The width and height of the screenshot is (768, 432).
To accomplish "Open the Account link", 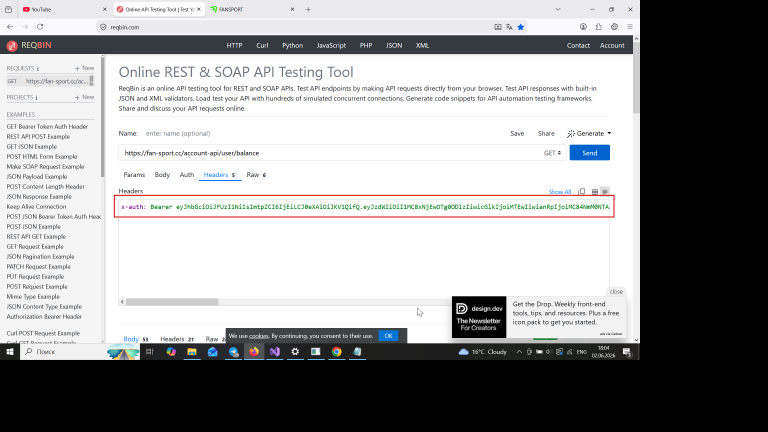I will point(612,45).
